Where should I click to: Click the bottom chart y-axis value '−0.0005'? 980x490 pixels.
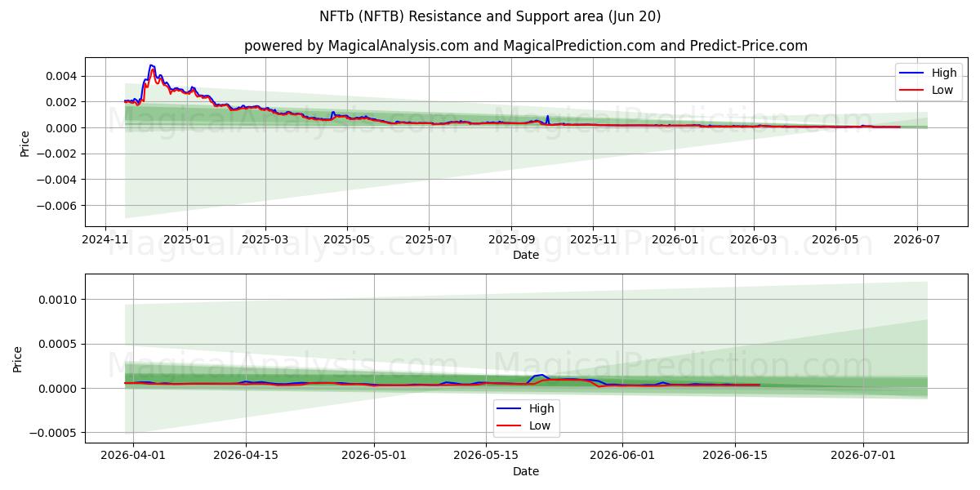pos(54,433)
